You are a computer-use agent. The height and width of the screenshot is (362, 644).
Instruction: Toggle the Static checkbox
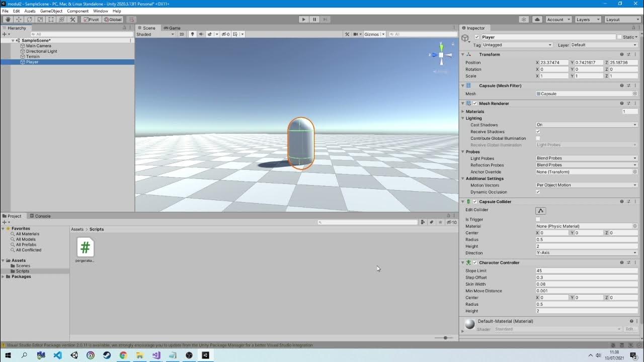pyautogui.click(x=619, y=37)
